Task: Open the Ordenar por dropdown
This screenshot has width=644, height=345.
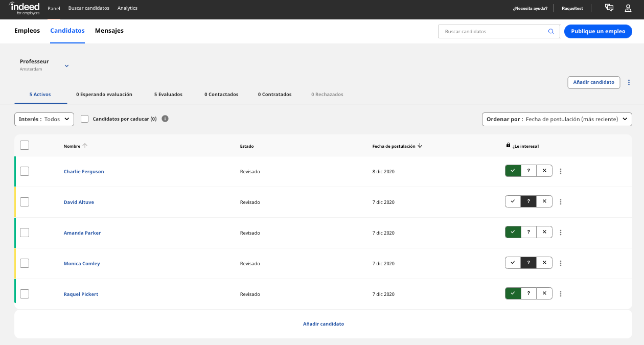Action: tap(557, 119)
